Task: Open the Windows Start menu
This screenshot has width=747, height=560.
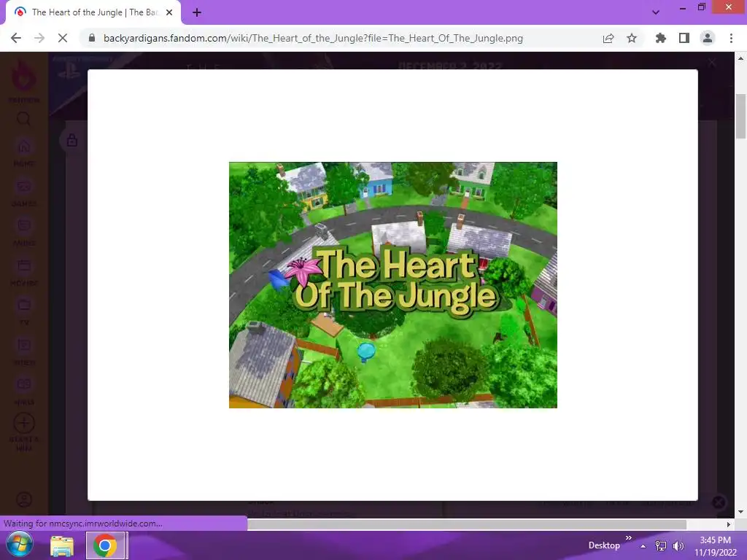Action: pos(19,545)
